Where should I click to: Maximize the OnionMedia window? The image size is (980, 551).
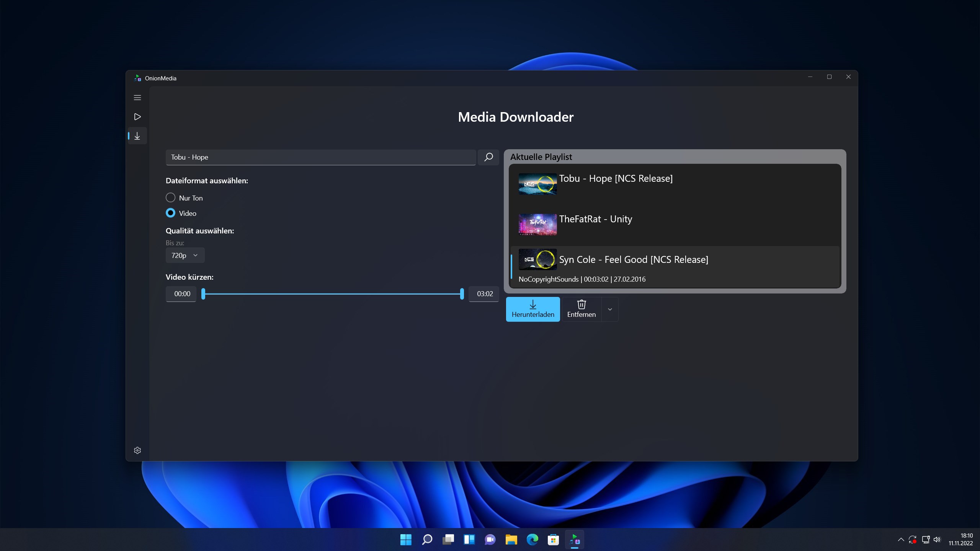click(829, 77)
